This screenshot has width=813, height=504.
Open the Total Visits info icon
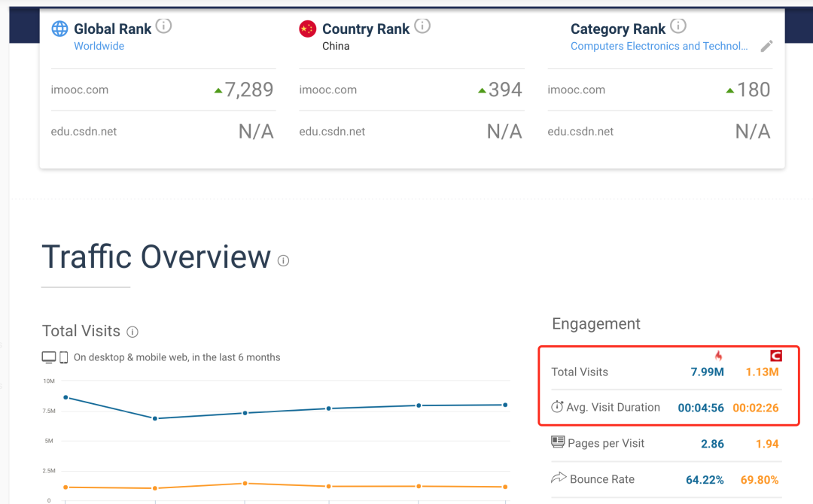(132, 332)
